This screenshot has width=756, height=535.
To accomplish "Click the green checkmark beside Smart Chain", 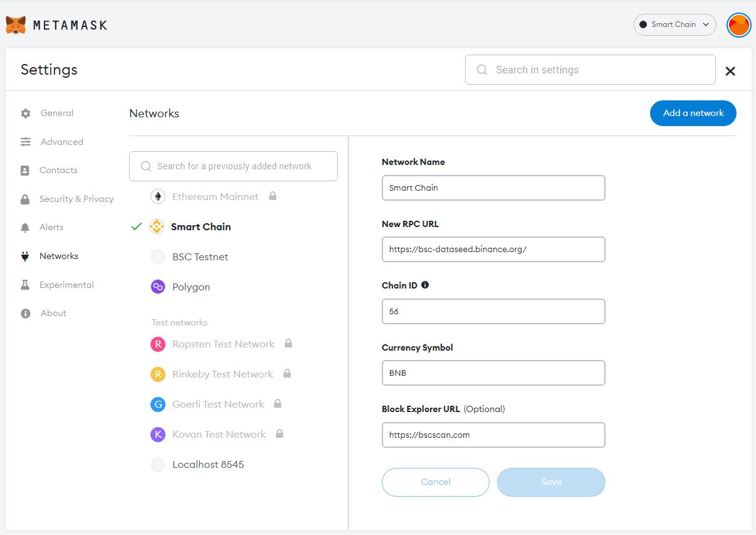I will 137,226.
